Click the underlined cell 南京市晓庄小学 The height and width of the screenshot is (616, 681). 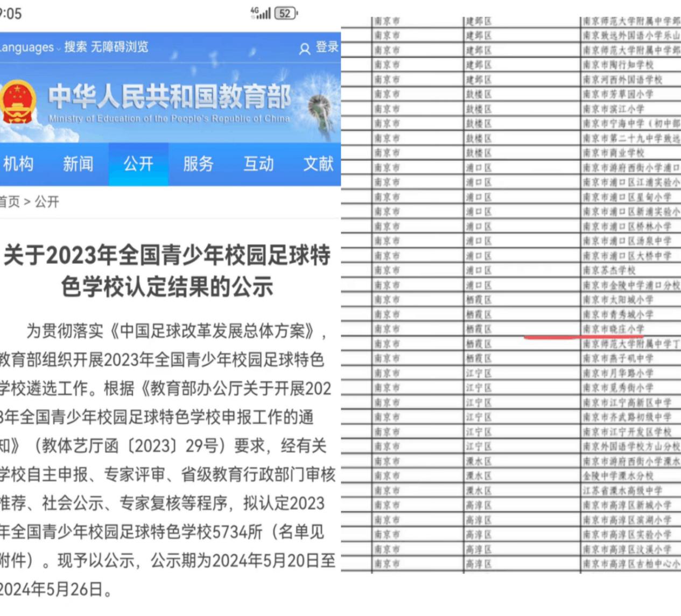[614, 329]
